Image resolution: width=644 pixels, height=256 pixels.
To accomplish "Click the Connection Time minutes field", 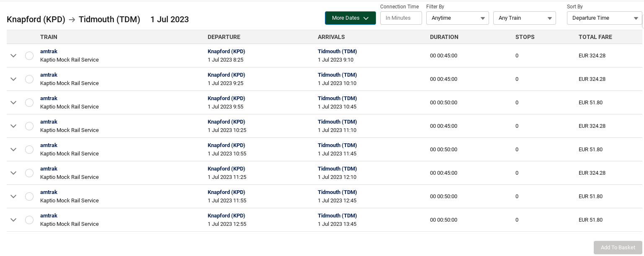I will coord(401,18).
